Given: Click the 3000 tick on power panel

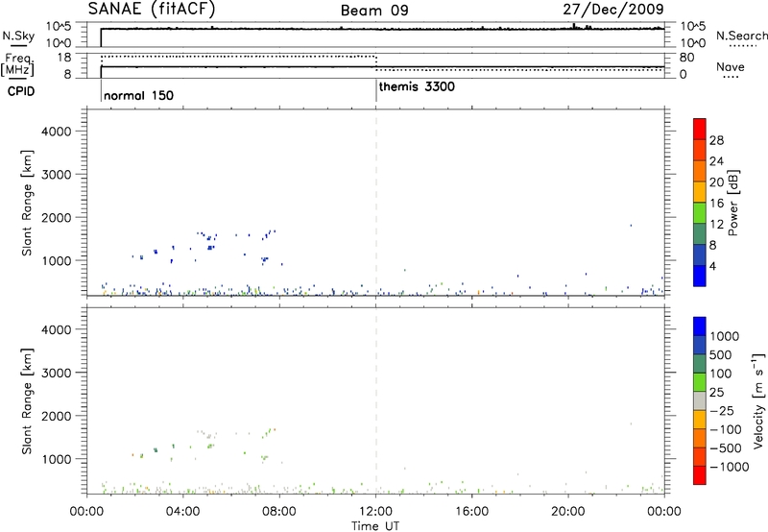Looking at the screenshot, I should pyautogui.click(x=57, y=175).
